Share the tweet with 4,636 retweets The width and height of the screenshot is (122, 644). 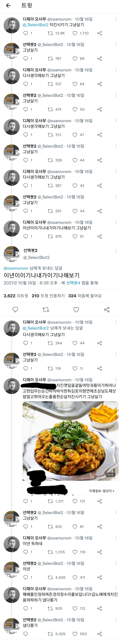coord(99,577)
